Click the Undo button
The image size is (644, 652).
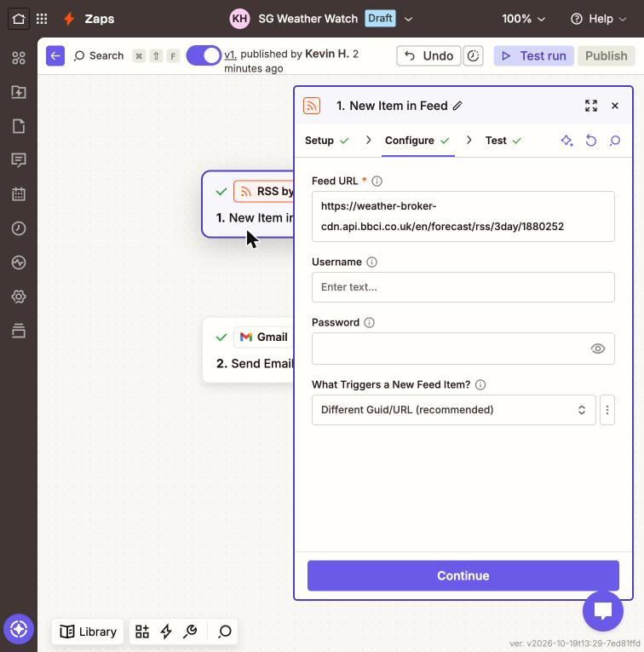pos(428,55)
